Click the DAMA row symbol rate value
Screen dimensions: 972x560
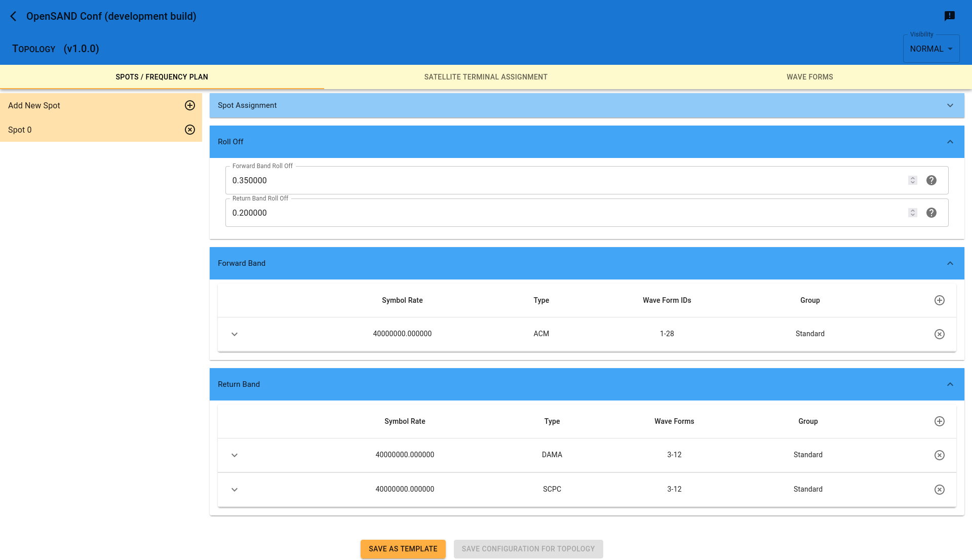point(405,455)
